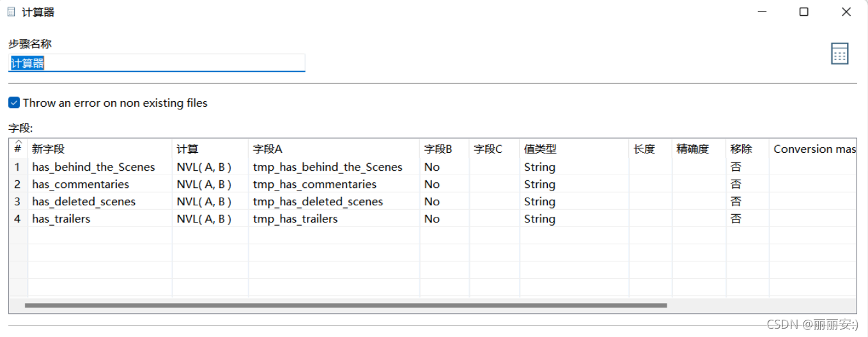This screenshot has width=868, height=337.
Task: Click the calculator step icon at top right
Action: click(x=839, y=54)
